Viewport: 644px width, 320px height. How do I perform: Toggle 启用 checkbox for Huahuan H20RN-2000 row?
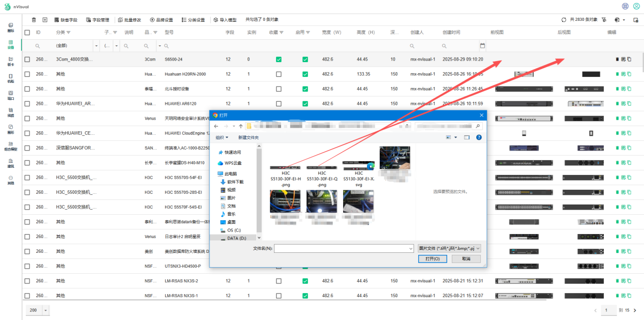(x=305, y=74)
